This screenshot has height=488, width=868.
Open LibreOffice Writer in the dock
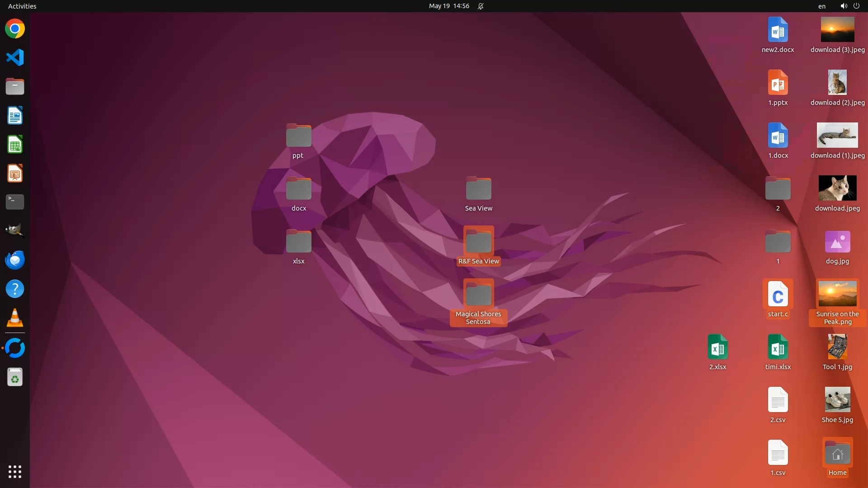point(15,116)
